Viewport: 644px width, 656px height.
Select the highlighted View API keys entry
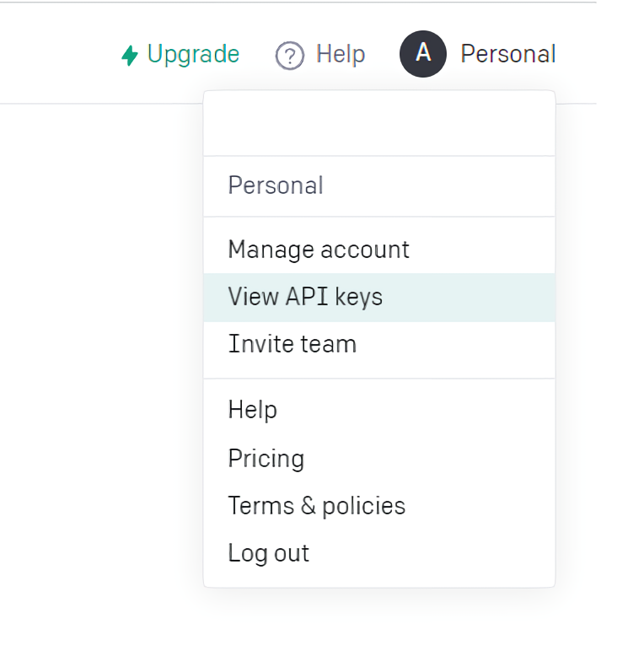pos(305,297)
